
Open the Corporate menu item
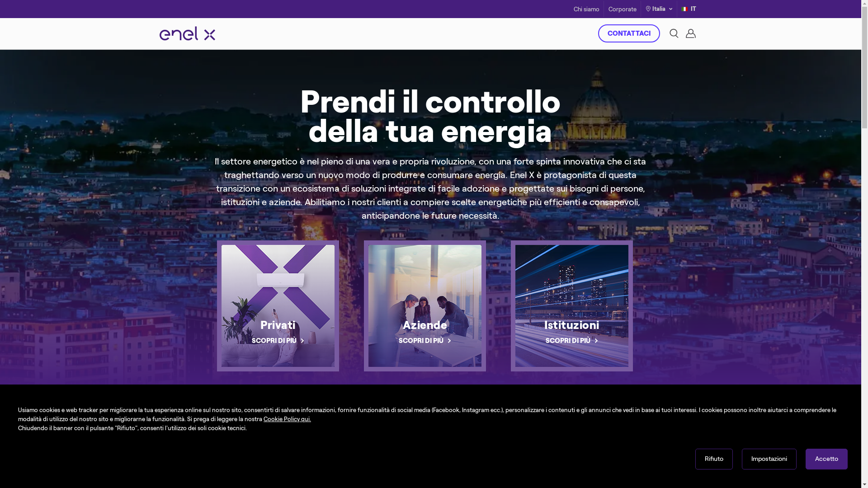(x=622, y=9)
